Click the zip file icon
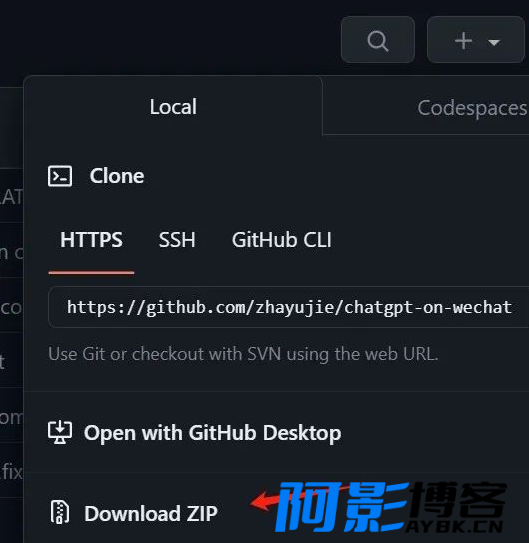Viewport: 529px width, 543px height. 60,511
